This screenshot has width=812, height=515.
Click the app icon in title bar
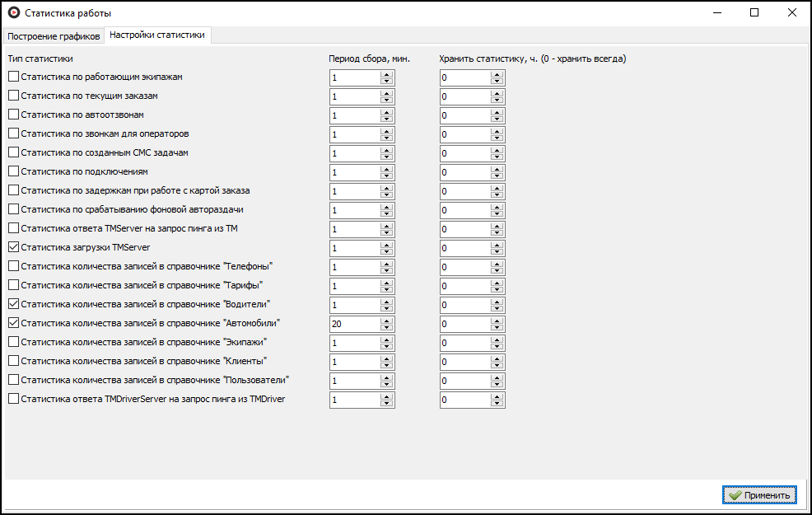[x=13, y=13]
